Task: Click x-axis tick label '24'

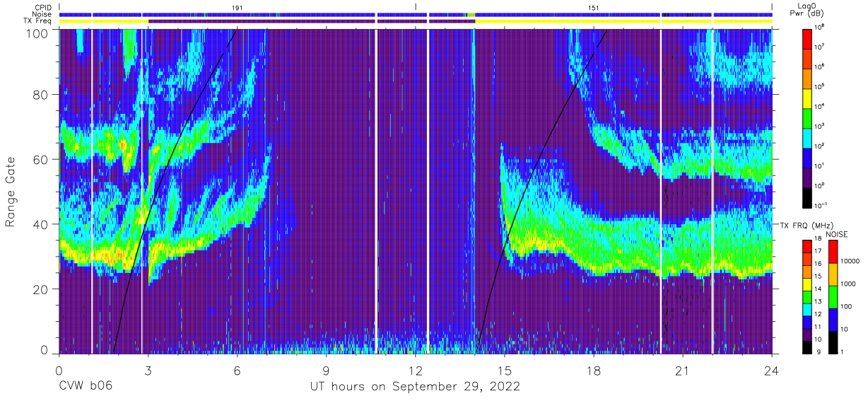Action: tap(771, 370)
